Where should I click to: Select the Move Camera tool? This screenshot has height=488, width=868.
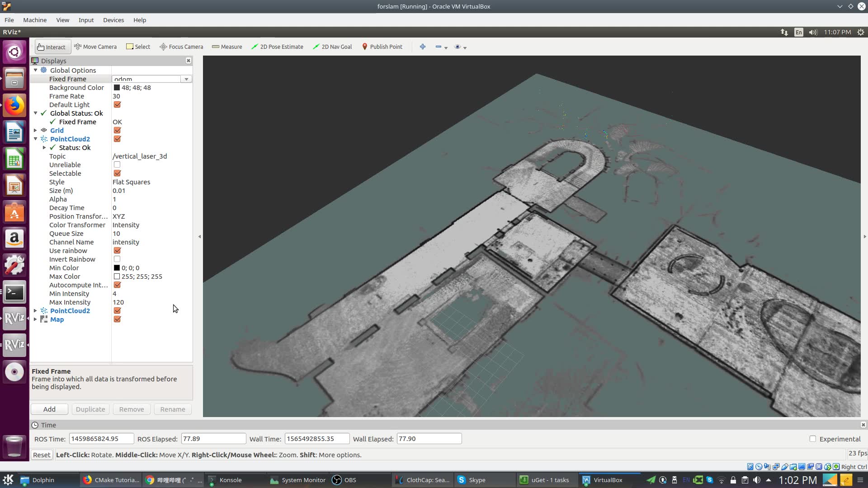coord(95,47)
